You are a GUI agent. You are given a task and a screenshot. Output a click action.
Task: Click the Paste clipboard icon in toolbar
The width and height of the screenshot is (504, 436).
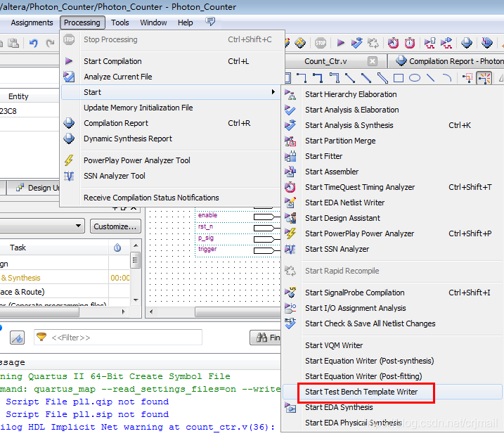point(13,43)
